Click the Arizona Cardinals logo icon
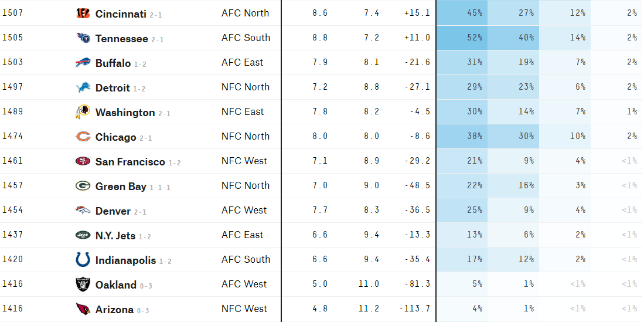Image resolution: width=644 pixels, height=322 pixels. pos(83,309)
